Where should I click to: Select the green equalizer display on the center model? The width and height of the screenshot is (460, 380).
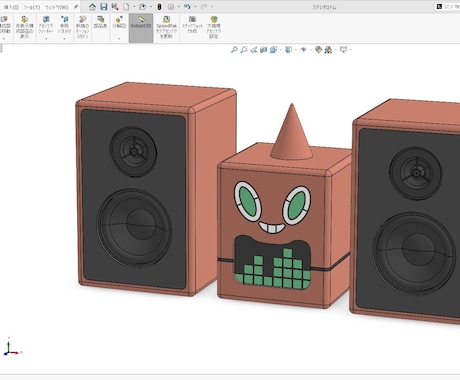273,262
